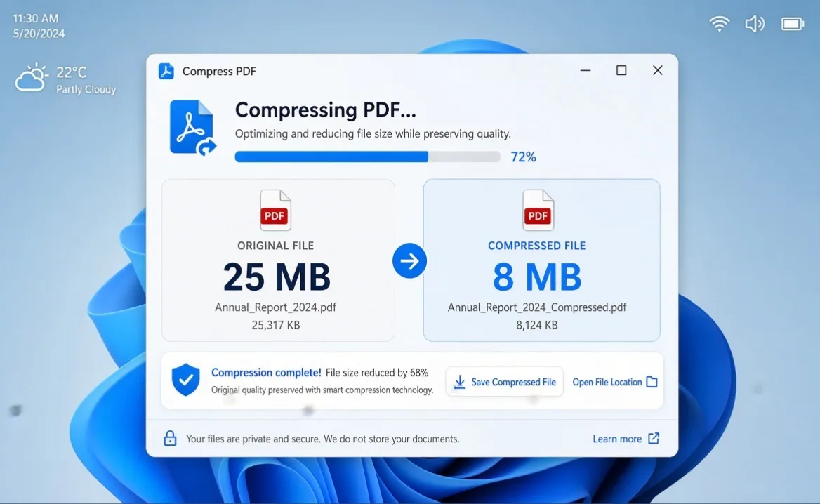Screen dimensions: 820x504
Task: Click the Optimizing and reducing file size subtitle
Action: pyautogui.click(x=373, y=134)
